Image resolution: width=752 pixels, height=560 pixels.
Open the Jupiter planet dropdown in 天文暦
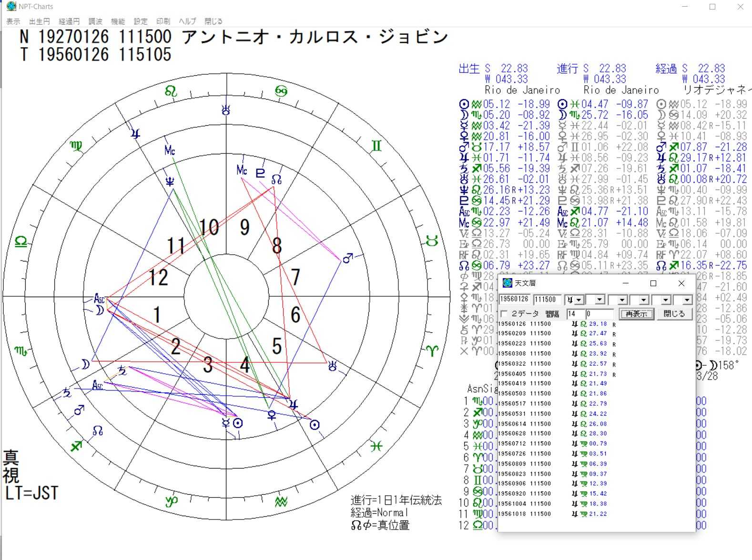[x=579, y=300]
